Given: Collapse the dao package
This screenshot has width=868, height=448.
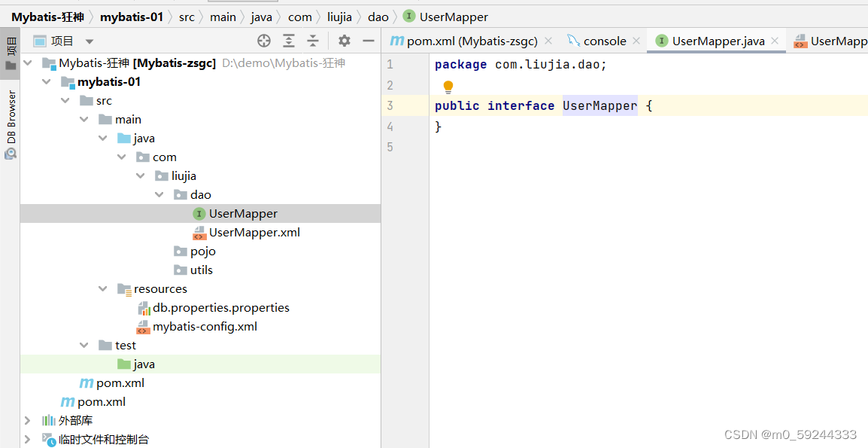Looking at the screenshot, I should pyautogui.click(x=159, y=194).
